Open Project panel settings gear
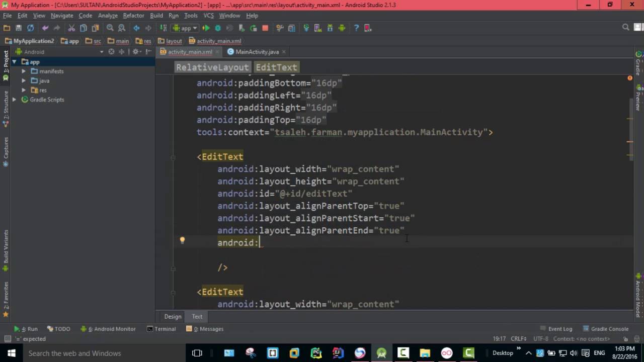The width and height of the screenshot is (644, 362). [136, 52]
